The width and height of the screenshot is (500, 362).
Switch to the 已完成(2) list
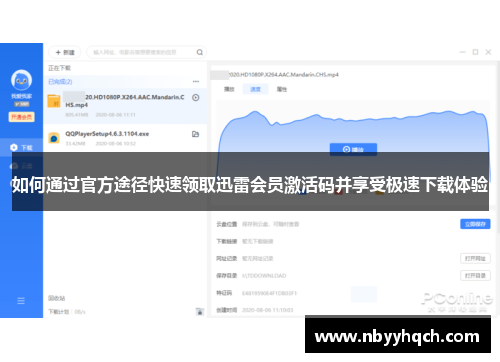60,82
